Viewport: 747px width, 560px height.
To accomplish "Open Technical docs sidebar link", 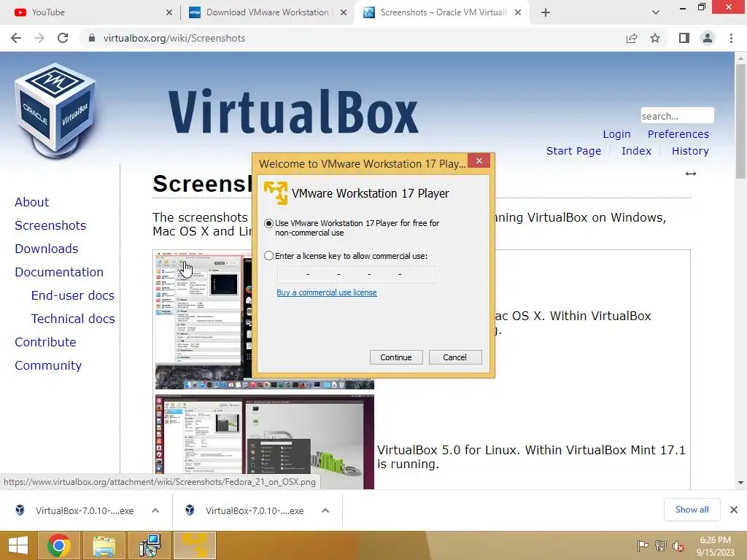I will point(73,319).
